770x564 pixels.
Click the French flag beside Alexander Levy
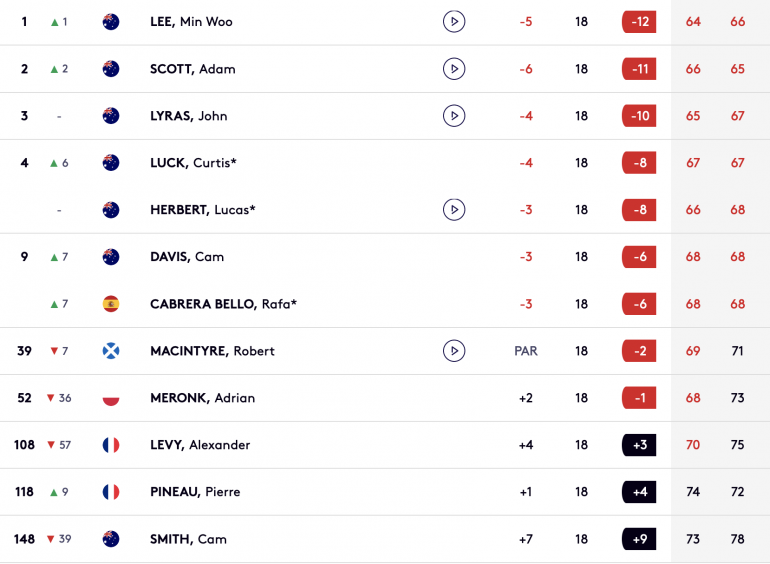(x=111, y=445)
